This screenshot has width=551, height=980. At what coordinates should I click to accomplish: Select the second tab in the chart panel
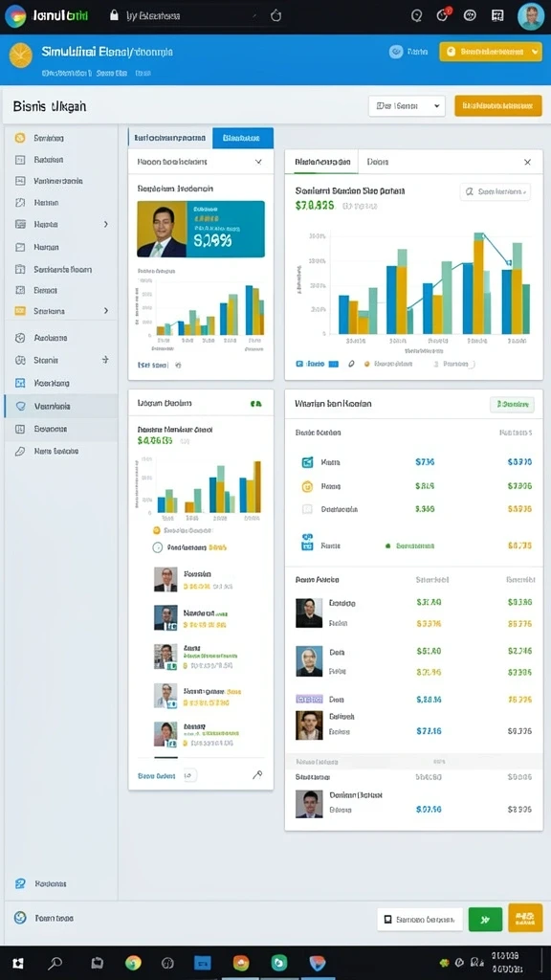(x=378, y=162)
